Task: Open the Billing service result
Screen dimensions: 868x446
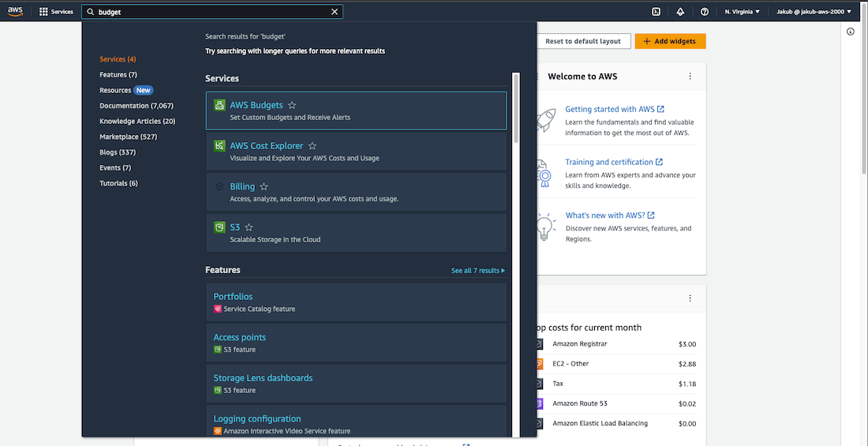Action: pos(356,193)
